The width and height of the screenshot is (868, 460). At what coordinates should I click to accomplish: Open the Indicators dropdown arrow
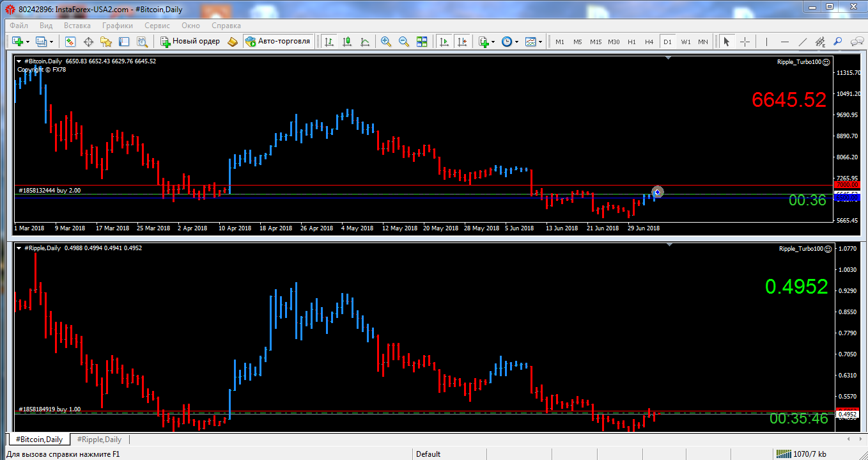point(493,42)
